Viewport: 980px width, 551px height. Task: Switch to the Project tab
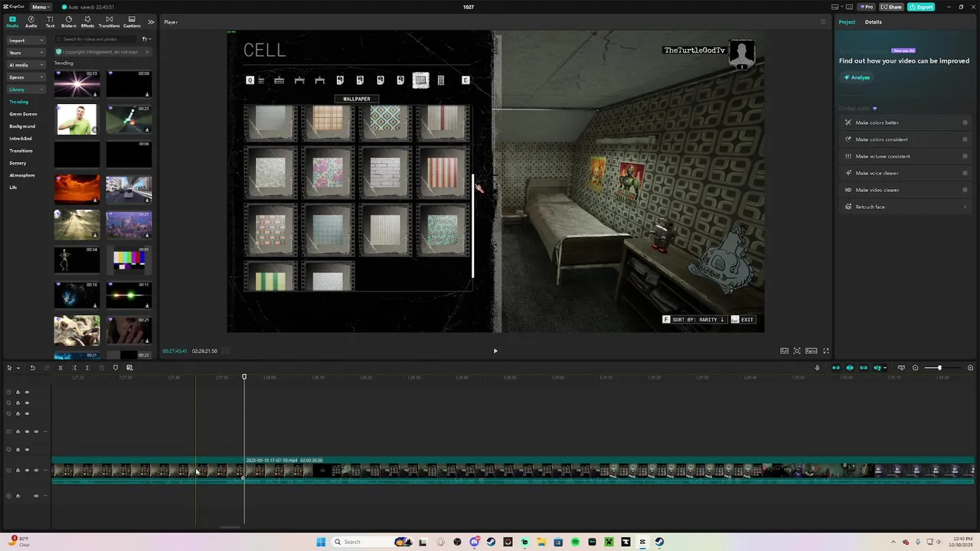click(847, 22)
